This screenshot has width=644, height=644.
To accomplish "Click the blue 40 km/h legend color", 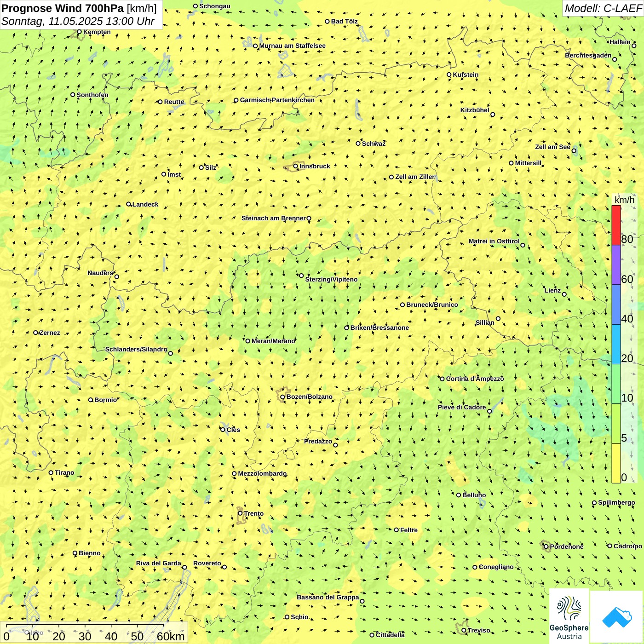I will click(x=616, y=305).
